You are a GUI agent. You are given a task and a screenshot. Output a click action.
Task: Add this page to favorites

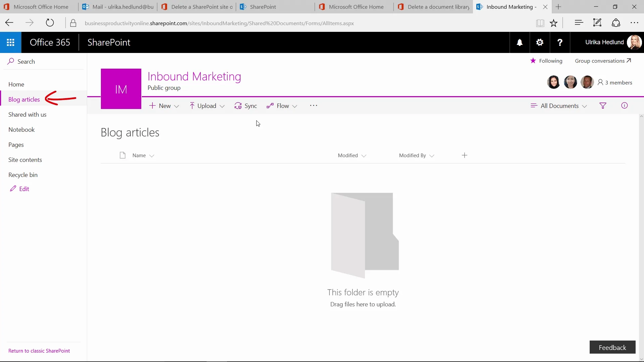point(554,23)
